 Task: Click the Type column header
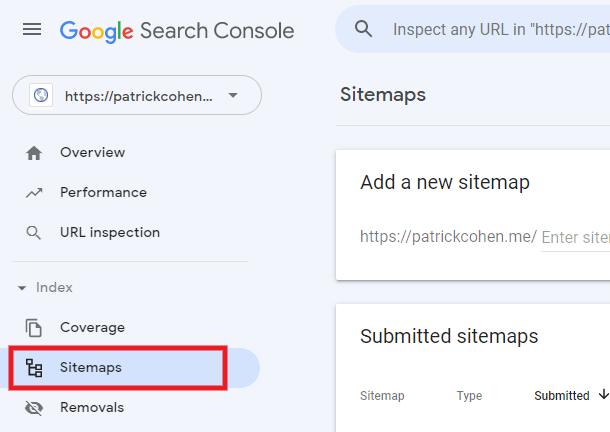(469, 396)
